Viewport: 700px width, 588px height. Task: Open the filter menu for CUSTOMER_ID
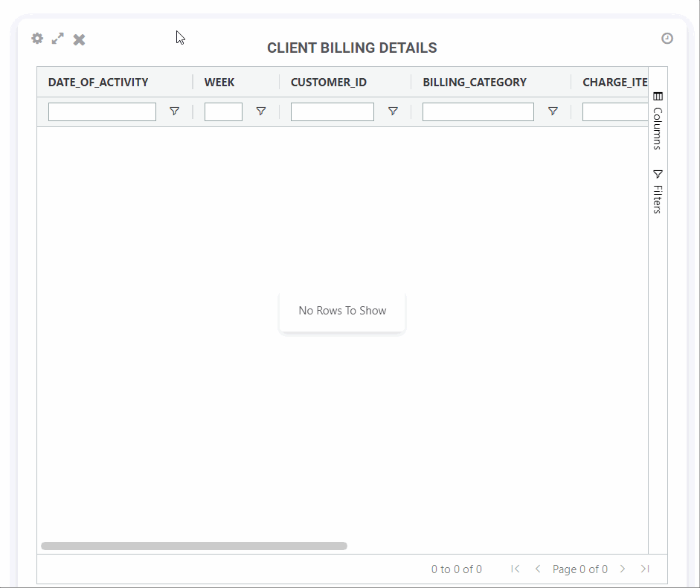(x=393, y=112)
